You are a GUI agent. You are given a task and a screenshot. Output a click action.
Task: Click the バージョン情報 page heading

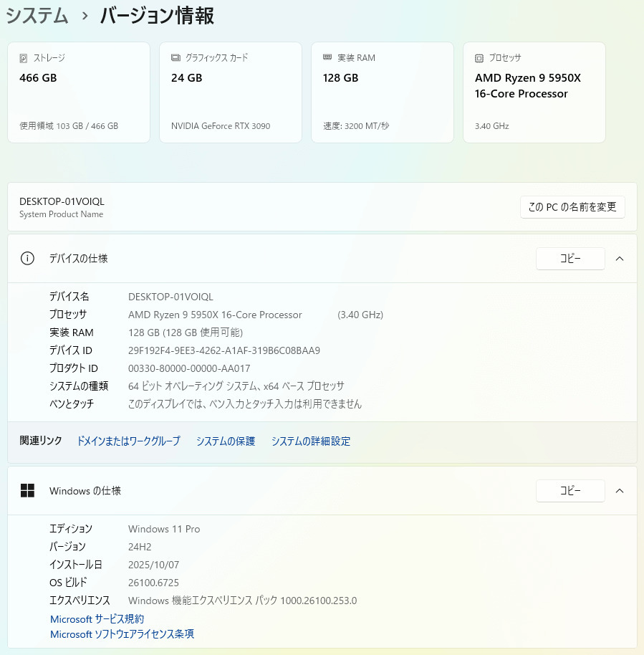pos(158,16)
